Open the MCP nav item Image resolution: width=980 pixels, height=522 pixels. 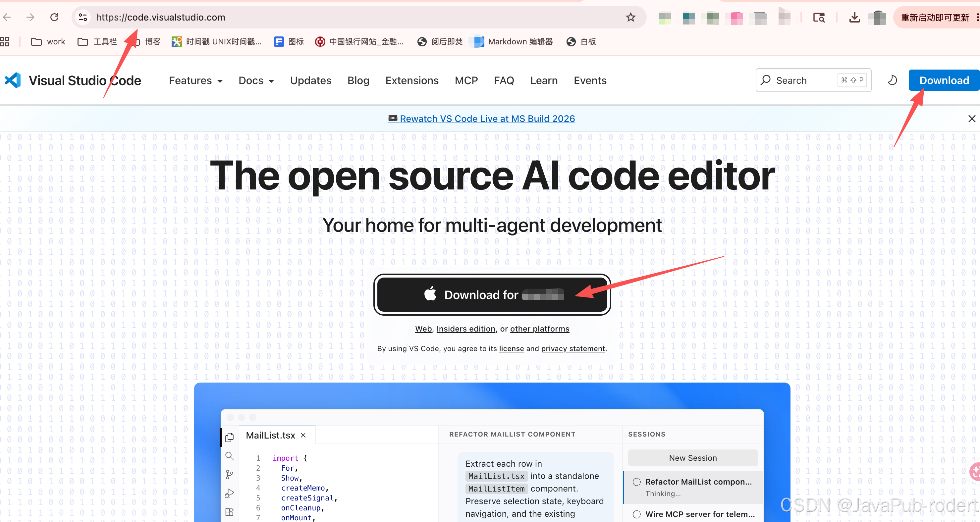[466, 81]
